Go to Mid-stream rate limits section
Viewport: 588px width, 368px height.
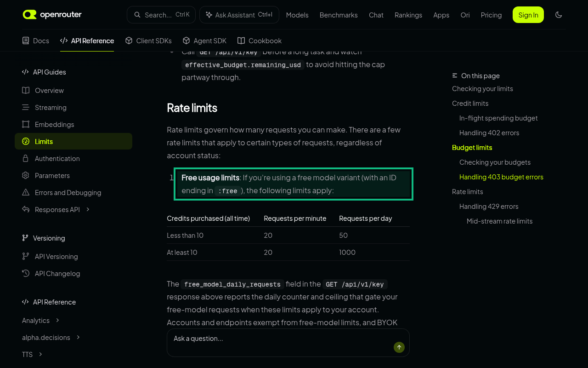[x=499, y=221]
